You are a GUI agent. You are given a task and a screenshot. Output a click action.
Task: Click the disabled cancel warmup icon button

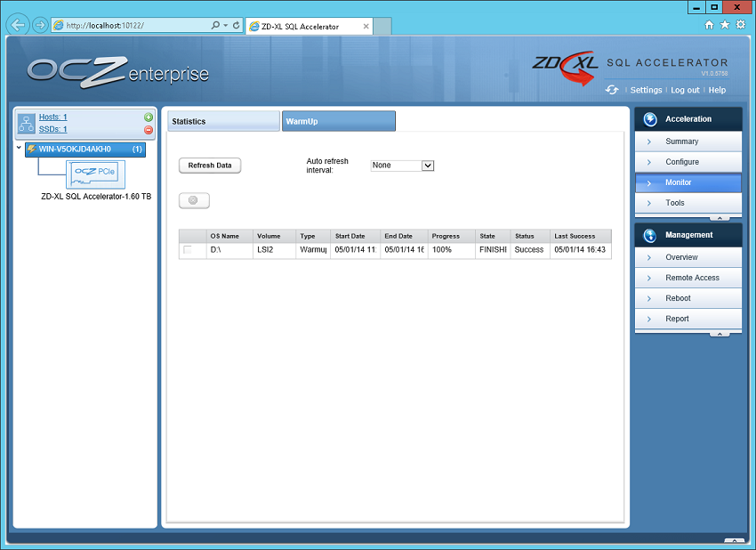point(194,200)
